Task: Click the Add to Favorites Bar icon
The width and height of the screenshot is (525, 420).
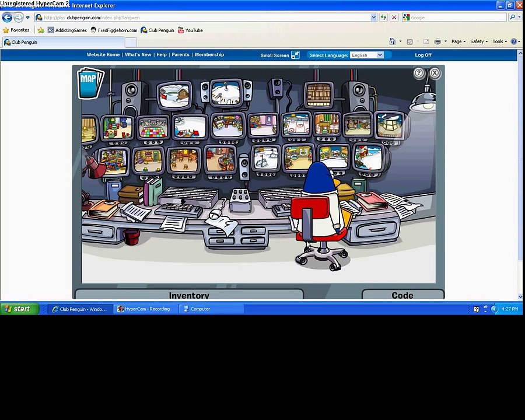Action: [41, 30]
